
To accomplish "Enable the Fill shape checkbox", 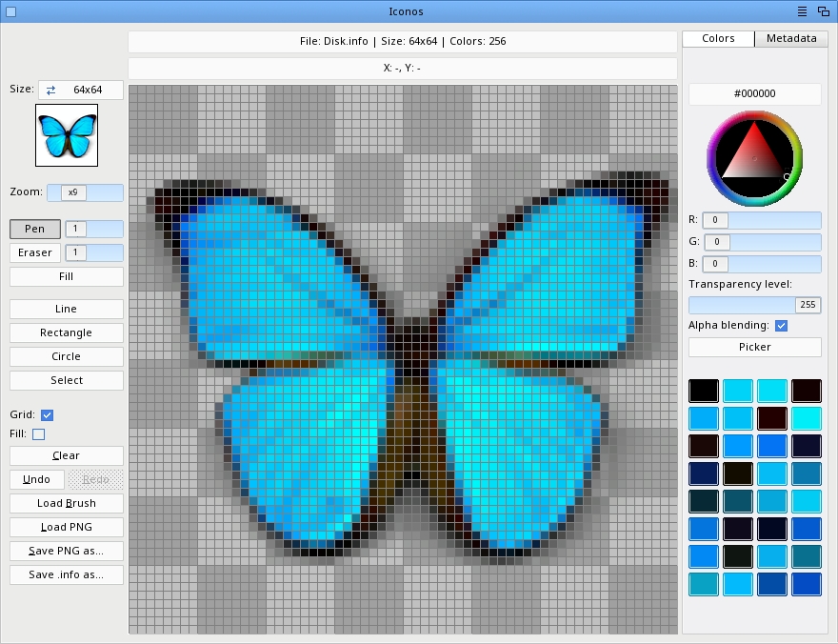I will pos(39,434).
